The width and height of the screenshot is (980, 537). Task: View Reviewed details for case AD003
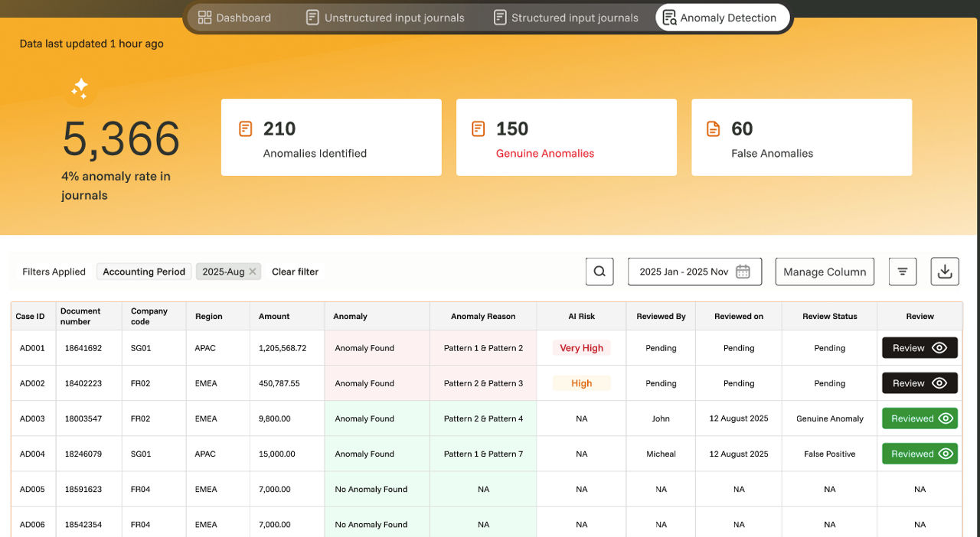click(x=920, y=418)
